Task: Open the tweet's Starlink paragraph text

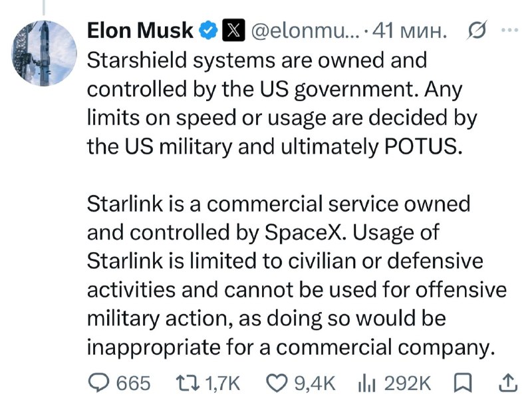Action: coord(297,276)
